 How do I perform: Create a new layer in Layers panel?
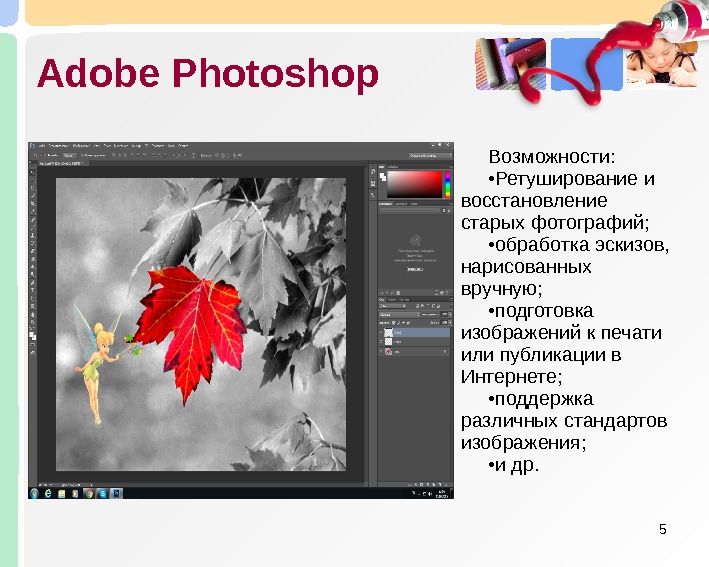(440, 485)
